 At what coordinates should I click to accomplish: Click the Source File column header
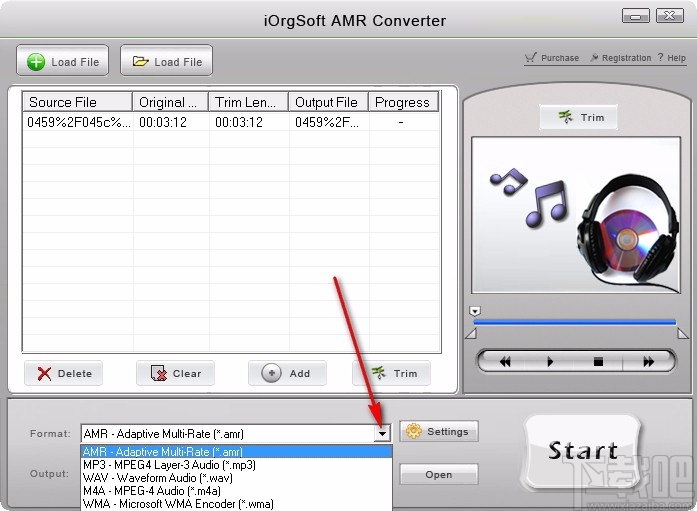[77, 102]
